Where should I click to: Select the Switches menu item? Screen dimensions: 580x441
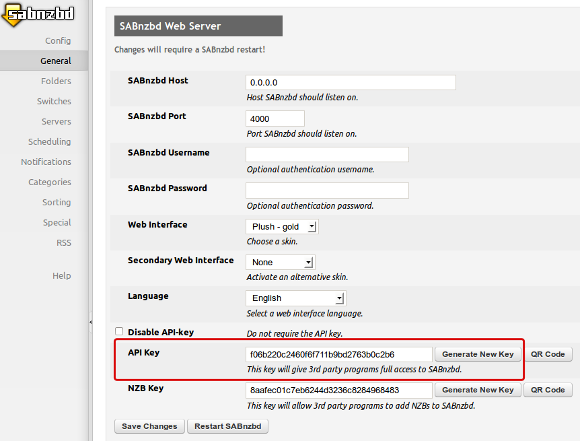pos(54,101)
